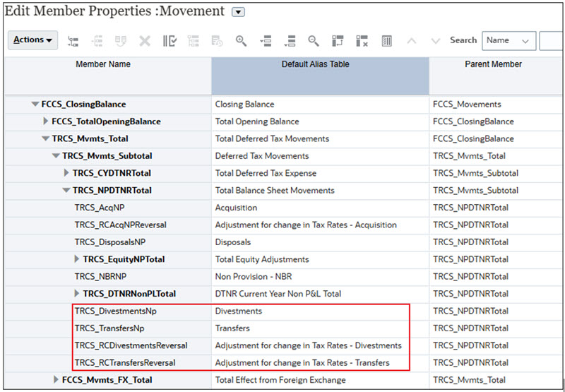Select the TRCS_AcqNP member
Viewport: 565px width, 392px height.
[100, 208]
